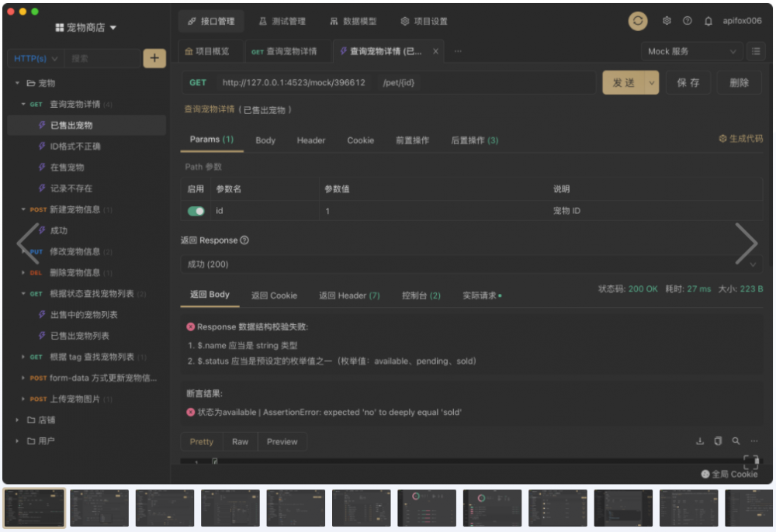Screen dimensions: 776x532
Task: Search response body with magnifier icon
Action: pos(736,441)
